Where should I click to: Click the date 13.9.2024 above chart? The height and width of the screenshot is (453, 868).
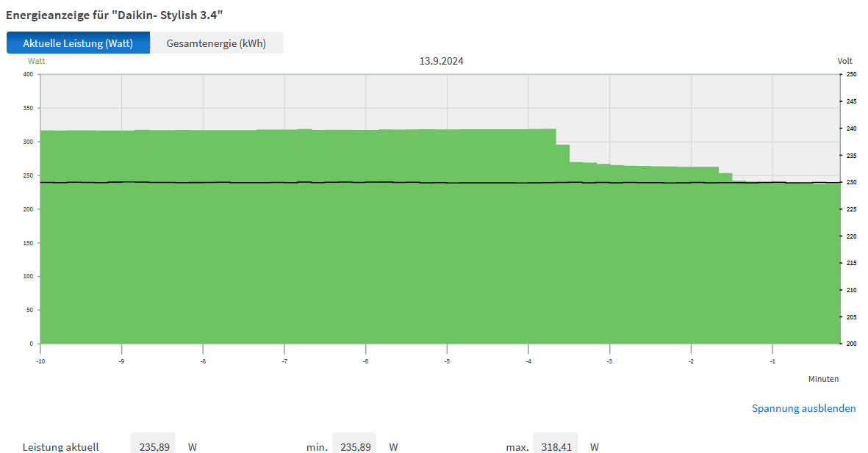tap(441, 61)
